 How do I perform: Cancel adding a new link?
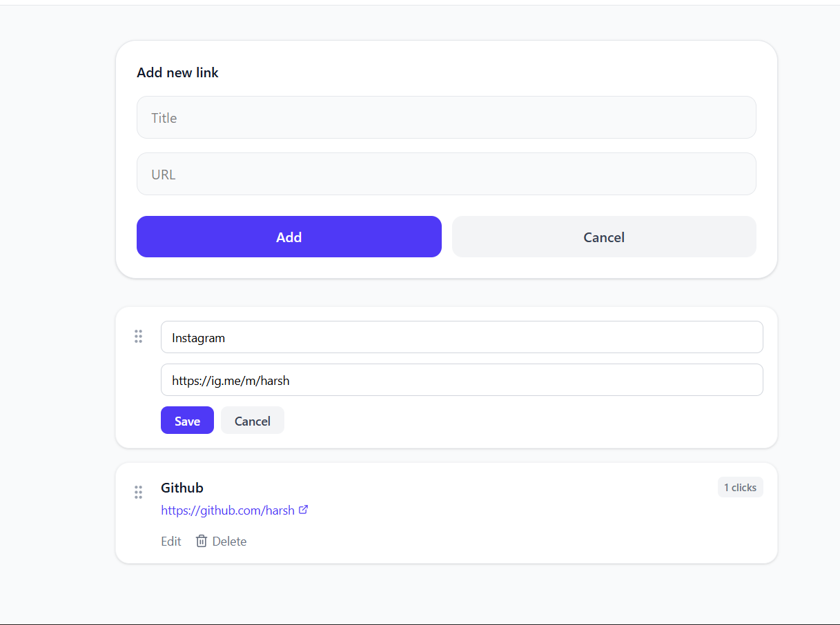pos(603,237)
